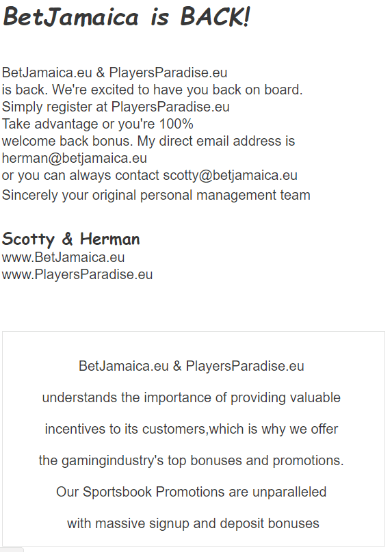Click "understands the importance of providing valuable" line
This screenshot has height=552, width=392.
point(192,398)
